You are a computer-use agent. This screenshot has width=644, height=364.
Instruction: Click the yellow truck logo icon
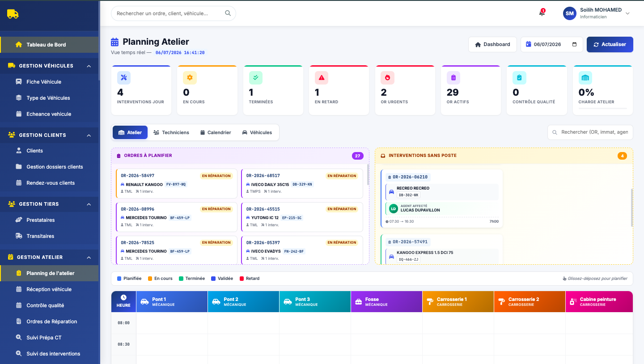coord(13,14)
